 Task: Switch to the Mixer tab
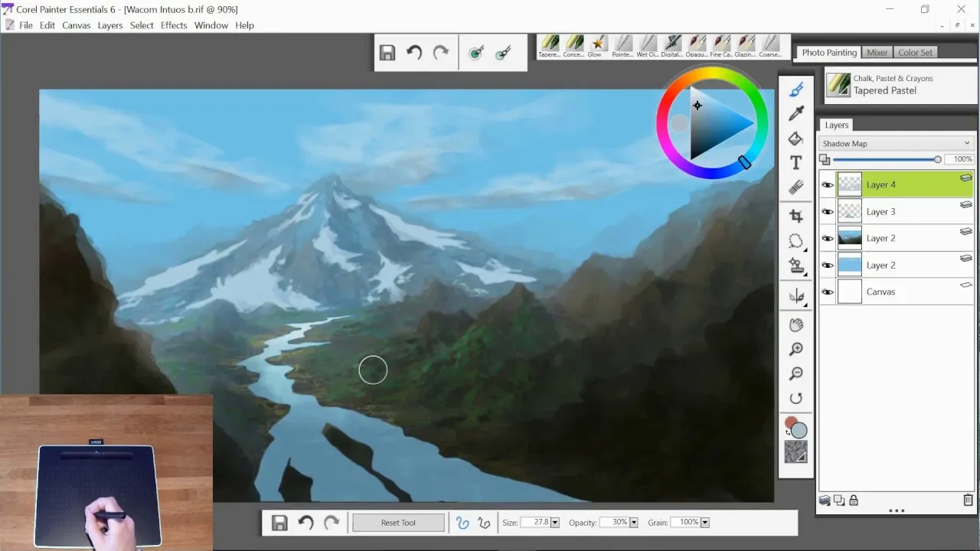tap(877, 53)
